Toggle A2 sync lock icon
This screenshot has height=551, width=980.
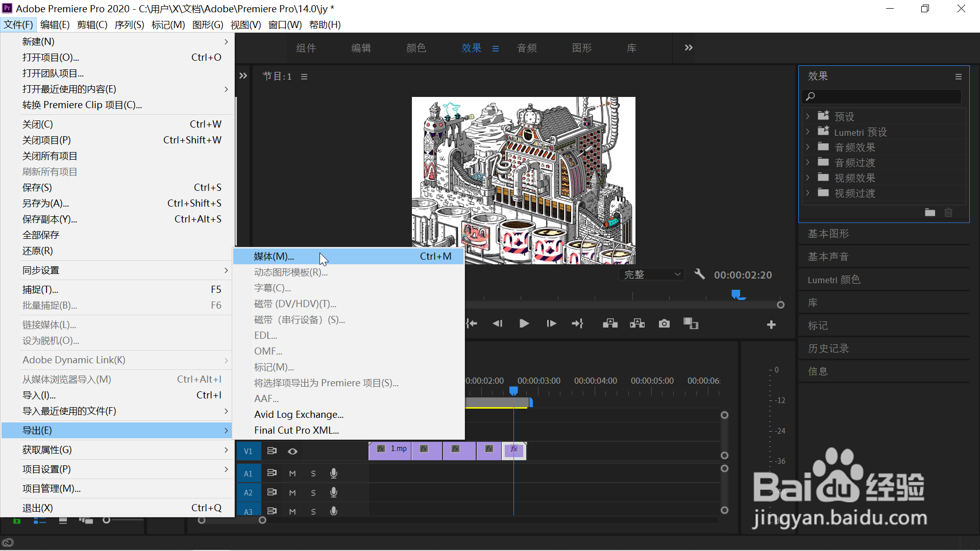tap(272, 492)
